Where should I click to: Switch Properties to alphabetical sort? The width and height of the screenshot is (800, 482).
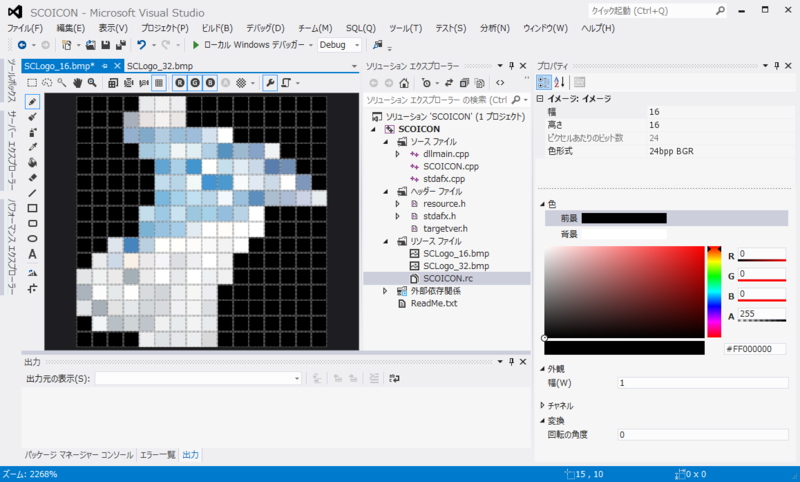(560, 82)
